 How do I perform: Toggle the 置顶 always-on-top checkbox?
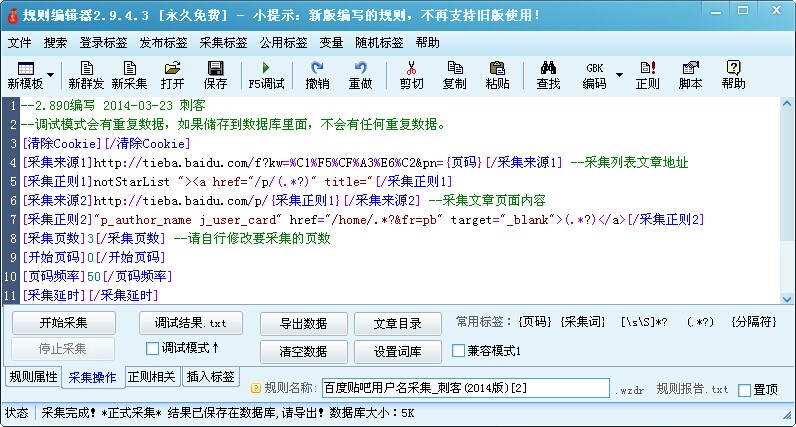pyautogui.click(x=744, y=390)
